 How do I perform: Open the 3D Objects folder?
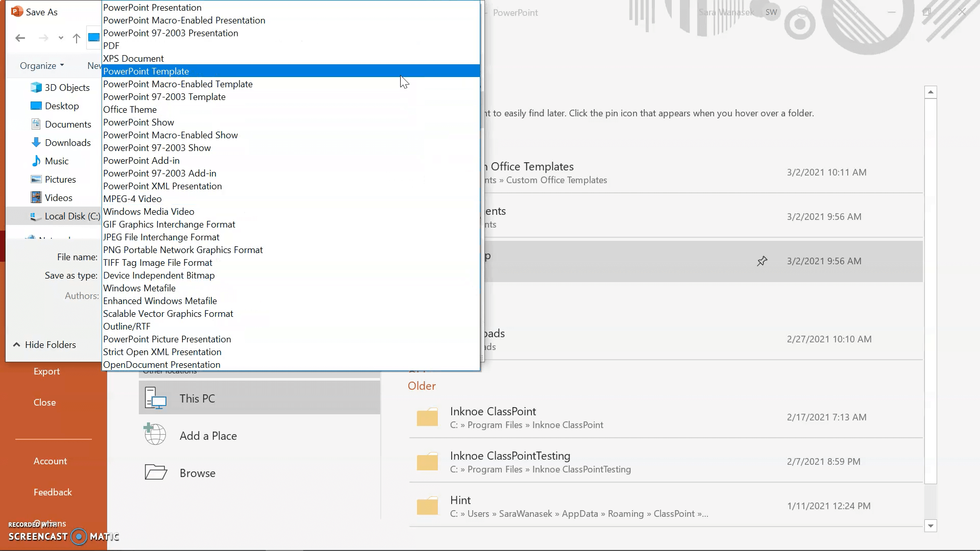[x=67, y=87]
